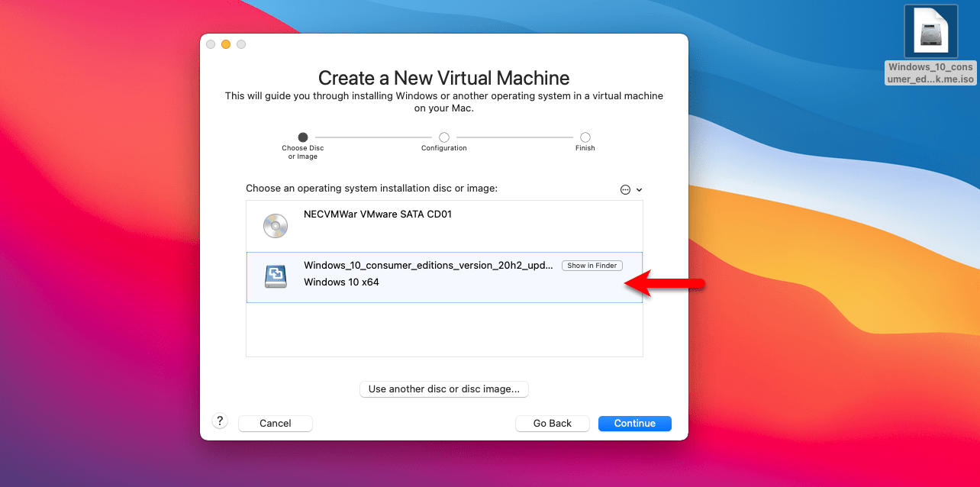Open the ellipsis options dropdown above the list
980x487 pixels.
(x=630, y=189)
